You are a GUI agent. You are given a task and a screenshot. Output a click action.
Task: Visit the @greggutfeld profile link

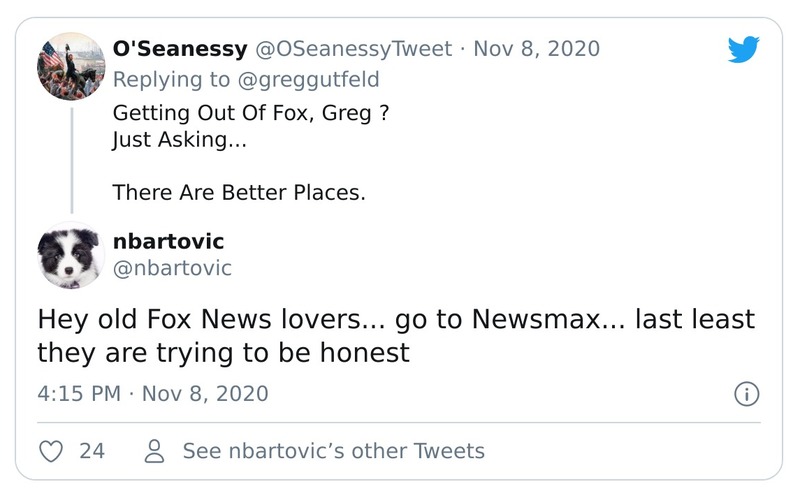(x=310, y=79)
